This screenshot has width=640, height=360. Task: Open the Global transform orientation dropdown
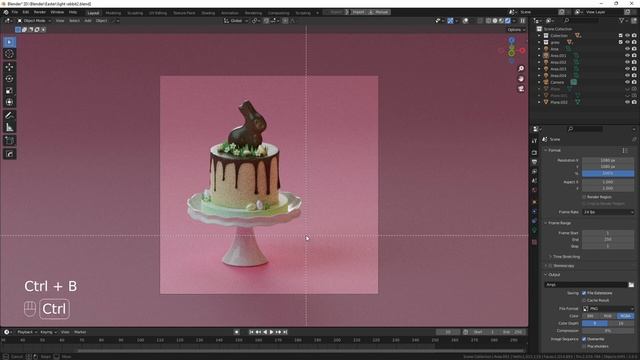pyautogui.click(x=236, y=20)
